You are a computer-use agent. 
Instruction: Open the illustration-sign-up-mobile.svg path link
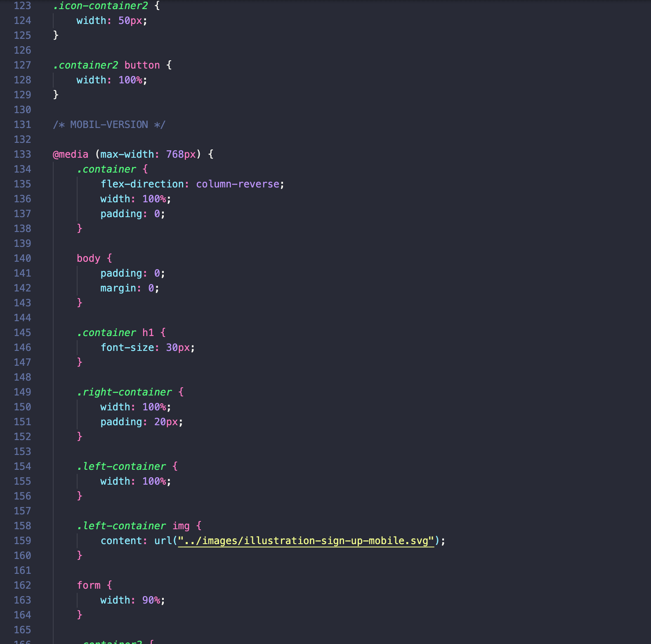[306, 541]
